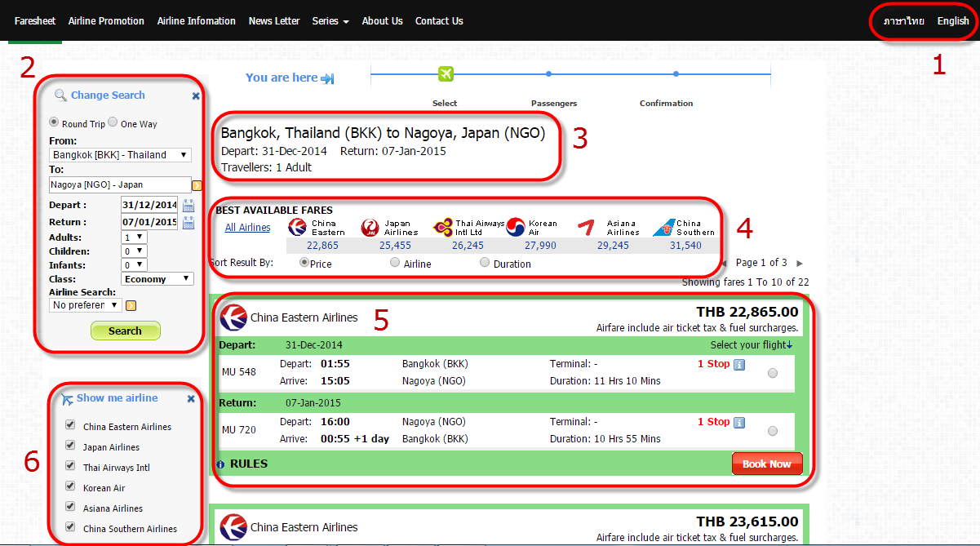Open the From airport dropdown
980x546 pixels.
click(x=120, y=155)
